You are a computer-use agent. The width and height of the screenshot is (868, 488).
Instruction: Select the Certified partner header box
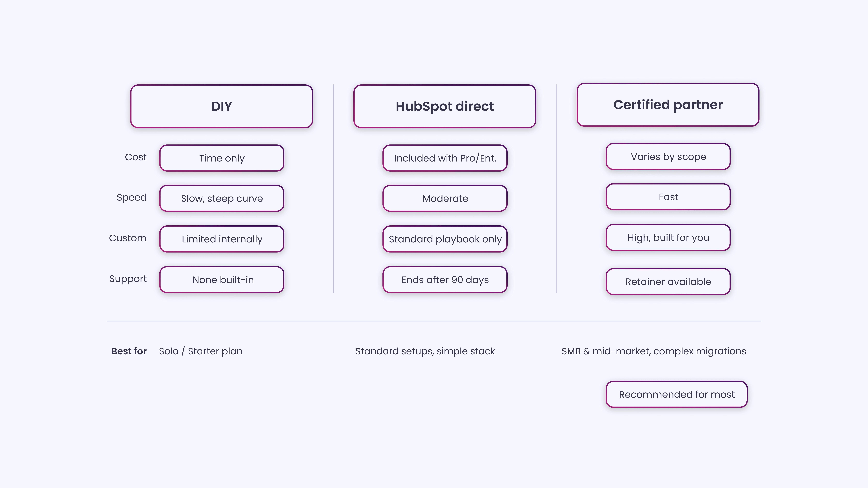click(668, 105)
